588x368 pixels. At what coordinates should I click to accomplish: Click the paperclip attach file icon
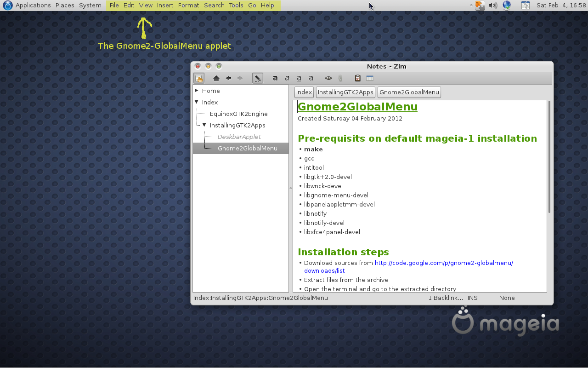tap(340, 78)
